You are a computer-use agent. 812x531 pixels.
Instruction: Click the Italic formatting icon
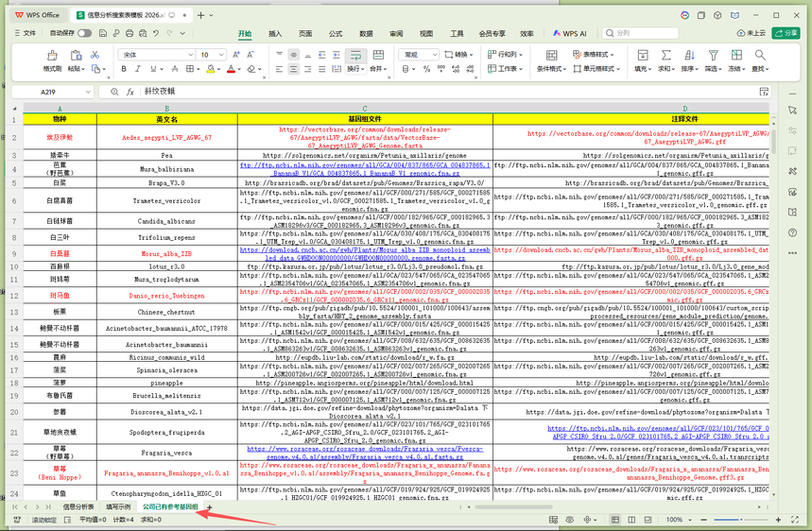[138, 69]
